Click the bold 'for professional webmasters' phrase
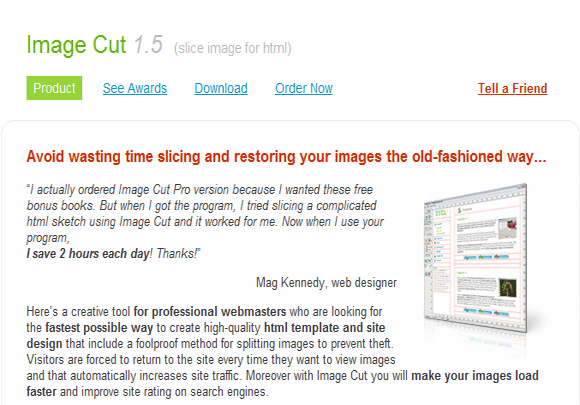This screenshot has width=580, height=405. 210,312
